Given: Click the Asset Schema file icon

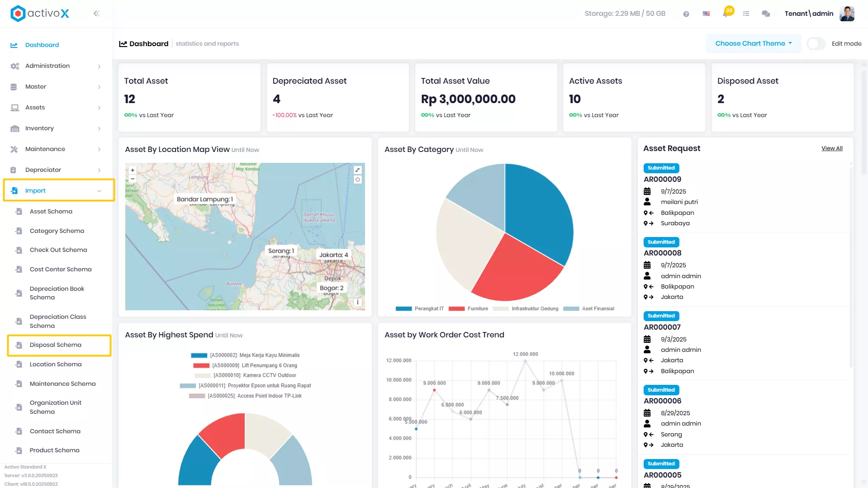Looking at the screenshot, I should (19, 212).
